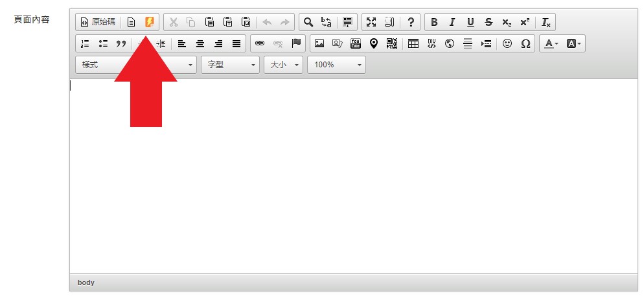
Task: Click the remove format icon
Action: (x=546, y=22)
